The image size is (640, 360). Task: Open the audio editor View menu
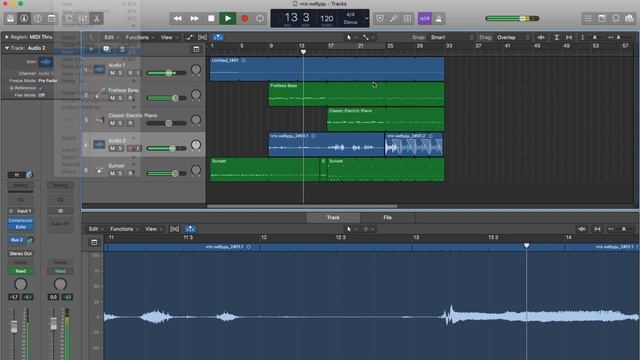click(153, 229)
